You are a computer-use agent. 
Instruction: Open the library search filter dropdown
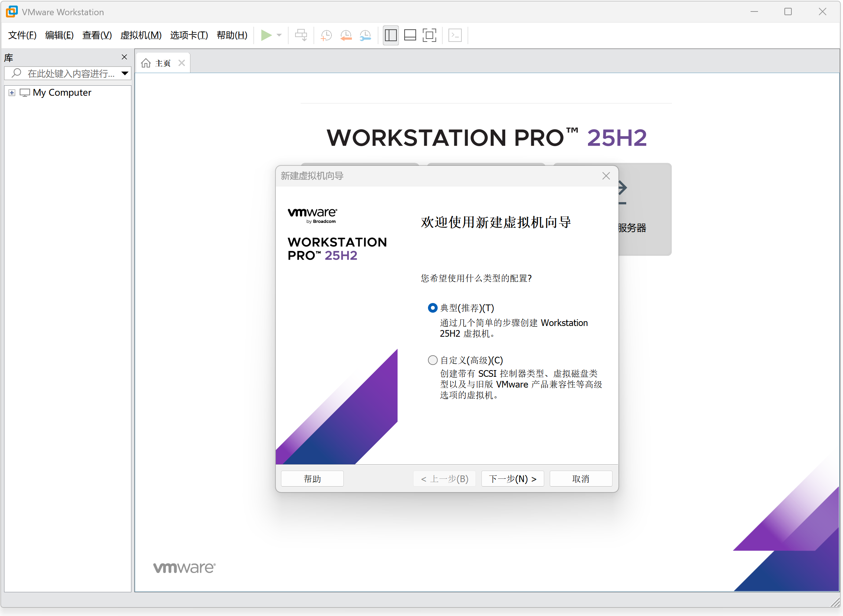(125, 73)
